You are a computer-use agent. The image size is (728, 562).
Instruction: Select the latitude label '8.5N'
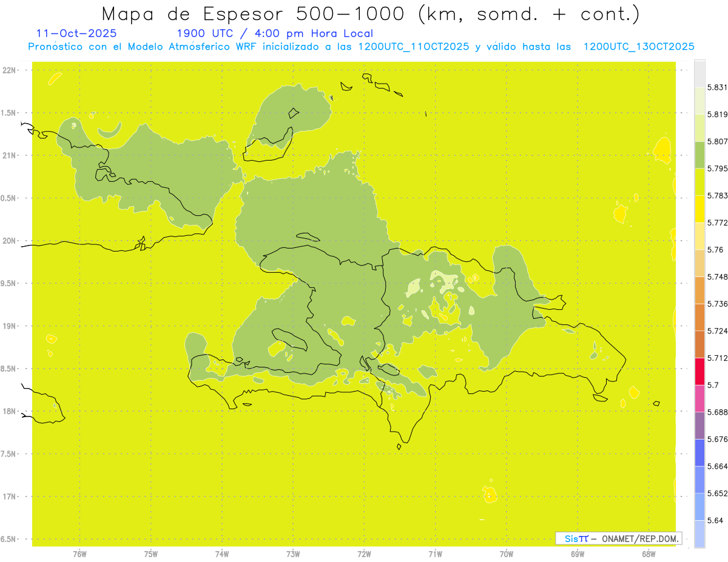(x=9, y=369)
